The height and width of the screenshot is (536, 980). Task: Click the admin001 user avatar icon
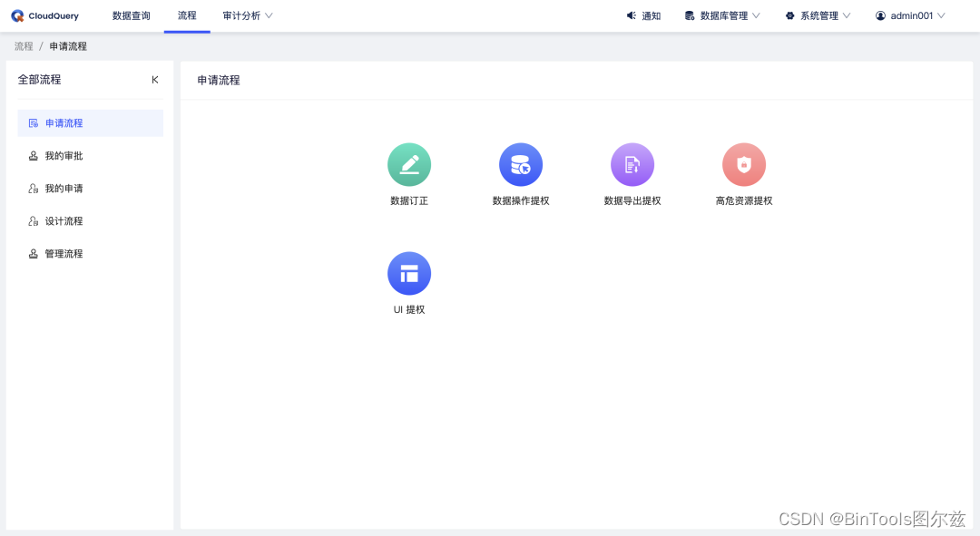(x=878, y=15)
